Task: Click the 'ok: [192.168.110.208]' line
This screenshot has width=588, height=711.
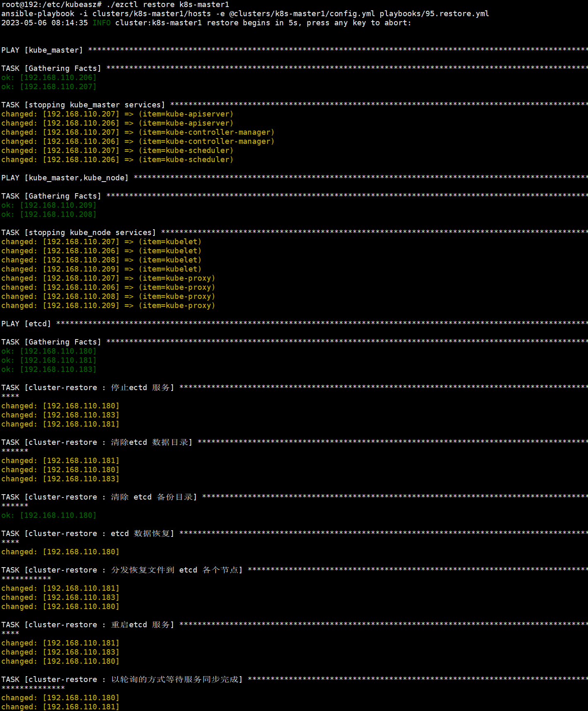Action: pyautogui.click(x=49, y=214)
